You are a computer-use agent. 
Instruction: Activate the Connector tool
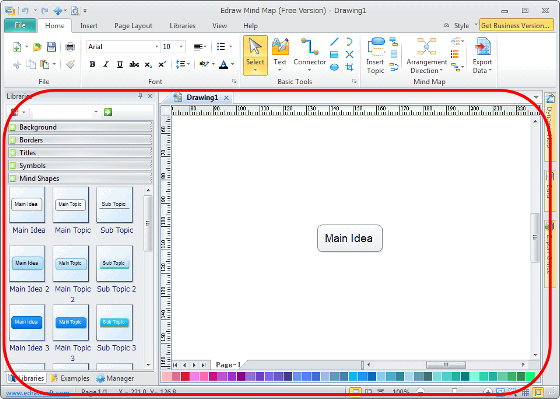309,54
